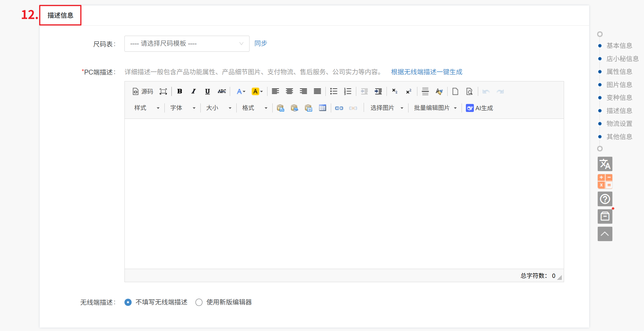Click the insert hyperlink icon

click(339, 108)
